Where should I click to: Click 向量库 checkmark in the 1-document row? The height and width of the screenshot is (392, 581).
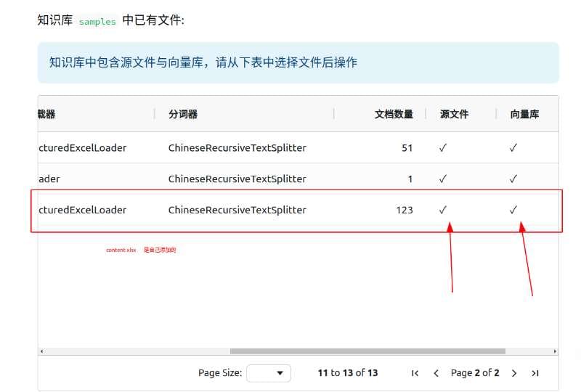click(513, 179)
